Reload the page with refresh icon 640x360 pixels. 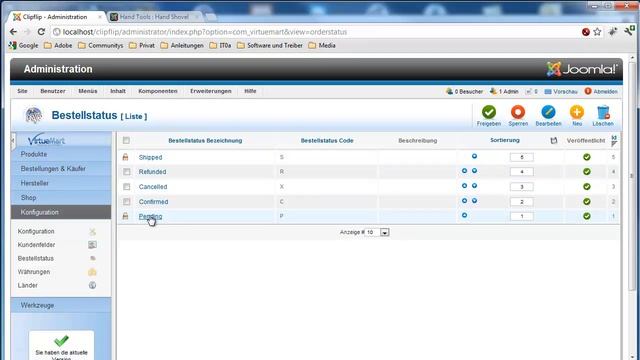[41, 32]
